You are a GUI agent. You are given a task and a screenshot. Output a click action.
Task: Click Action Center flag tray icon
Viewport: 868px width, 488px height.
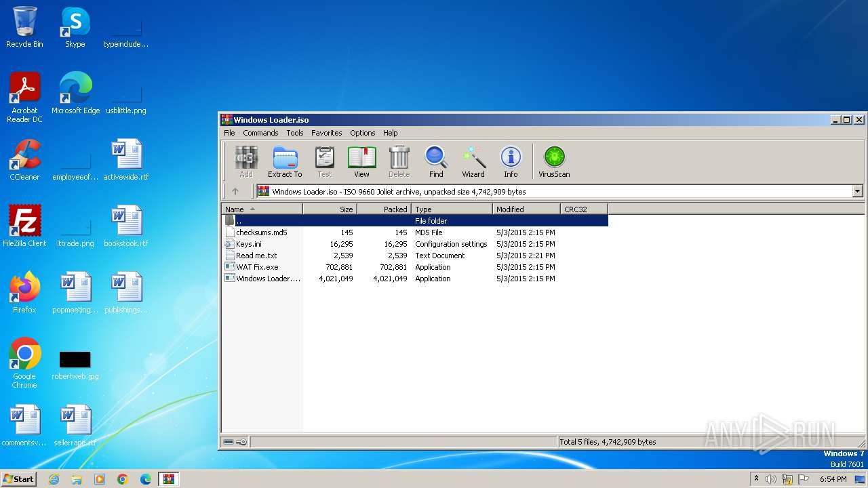[804, 479]
